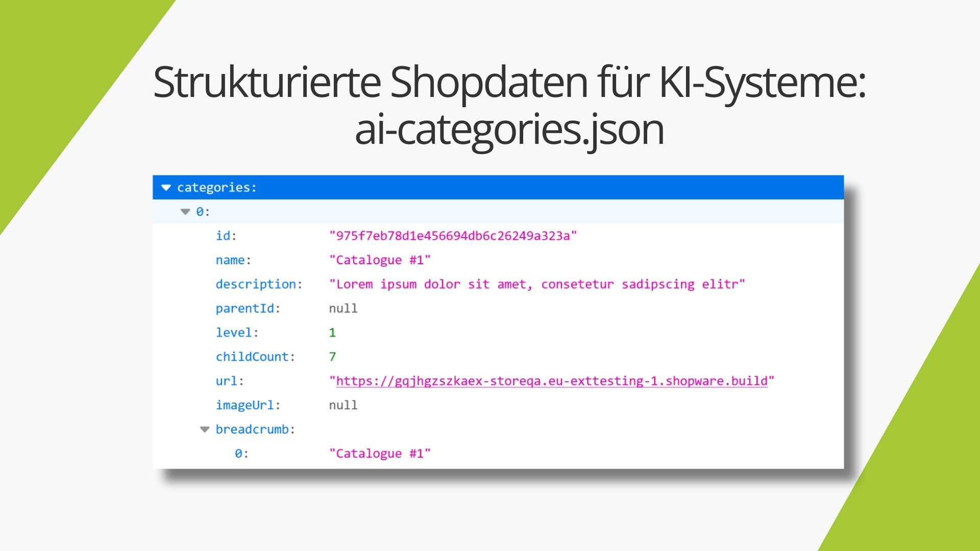Viewport: 980px width, 551px height.
Task: Select the null value of imageUrl
Action: coord(343,405)
